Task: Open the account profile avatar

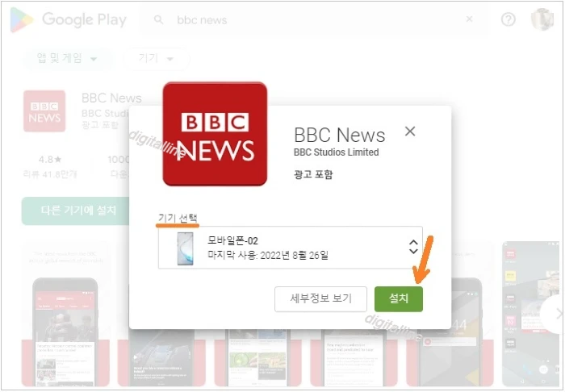Action: (542, 19)
